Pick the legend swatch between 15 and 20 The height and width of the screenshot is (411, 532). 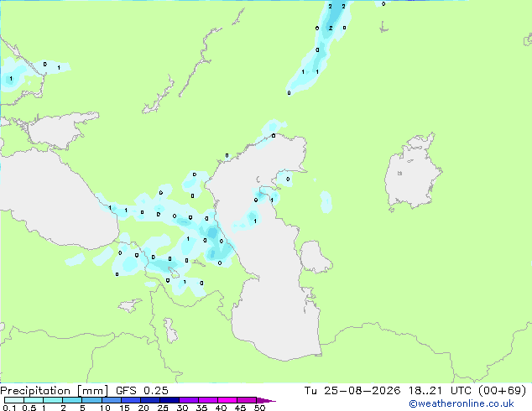131,400
